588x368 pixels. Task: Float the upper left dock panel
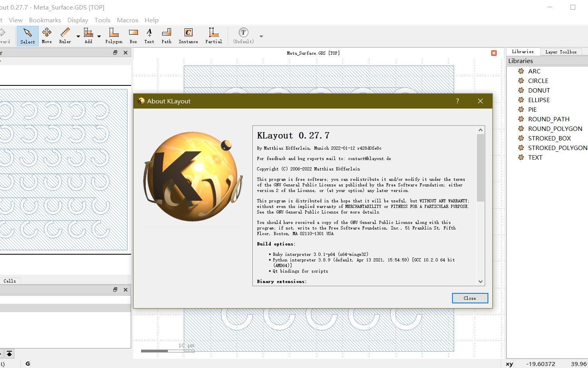[x=115, y=53]
